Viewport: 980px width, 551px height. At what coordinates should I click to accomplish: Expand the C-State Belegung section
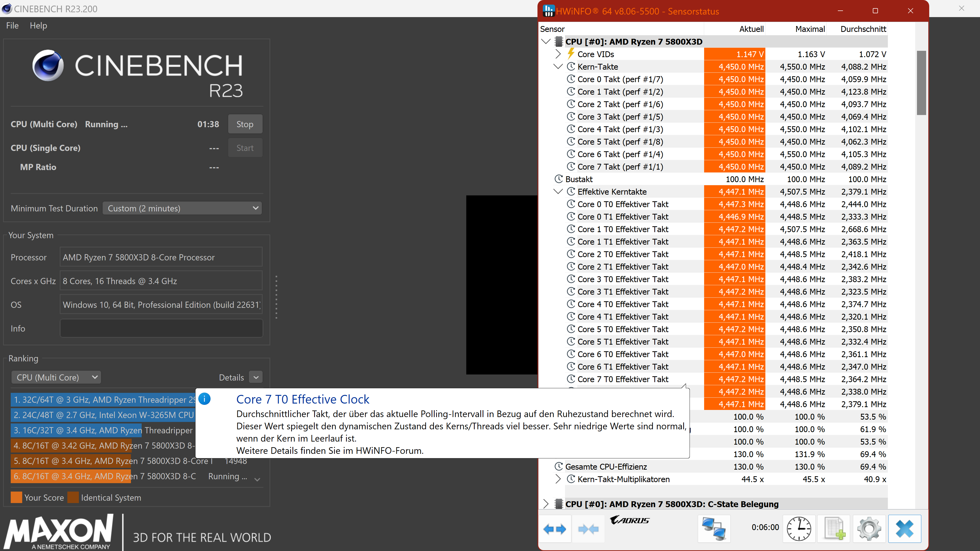546,504
